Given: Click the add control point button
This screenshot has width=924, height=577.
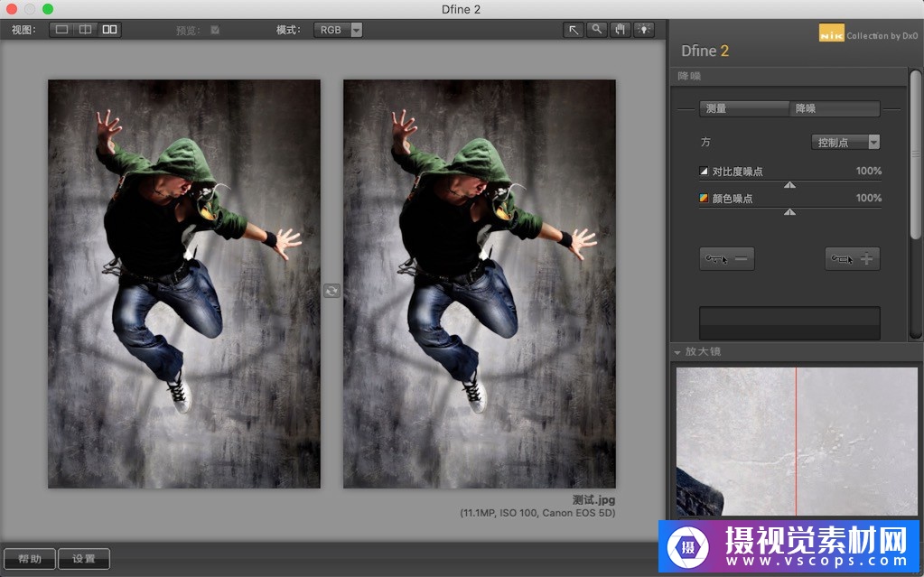Looking at the screenshot, I should [x=853, y=259].
